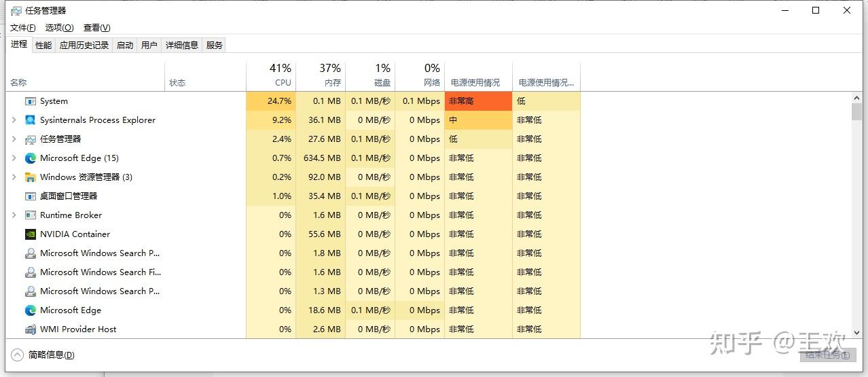The image size is (868, 377).
Task: Maximize the Task Manager window
Action: coord(816,10)
